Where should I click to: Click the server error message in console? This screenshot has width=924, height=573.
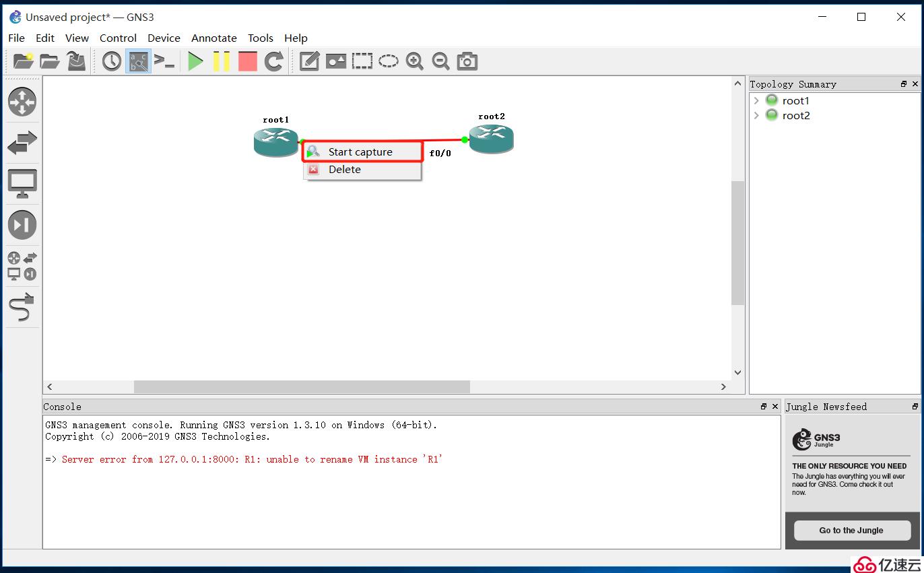[x=252, y=459]
